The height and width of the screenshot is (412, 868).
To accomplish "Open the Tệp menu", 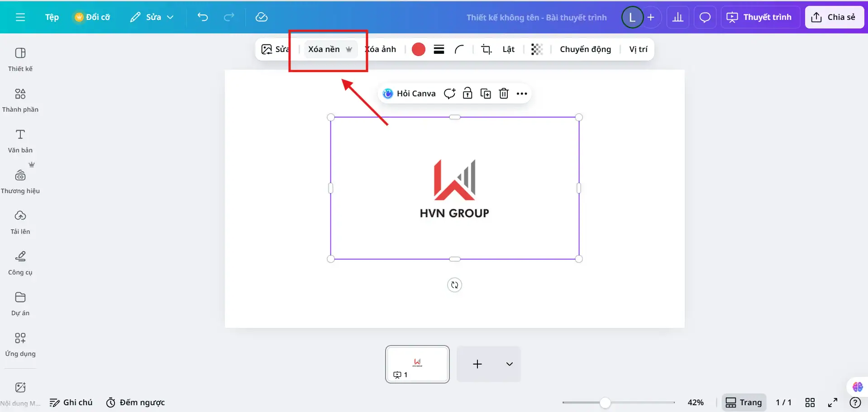I will point(52,17).
